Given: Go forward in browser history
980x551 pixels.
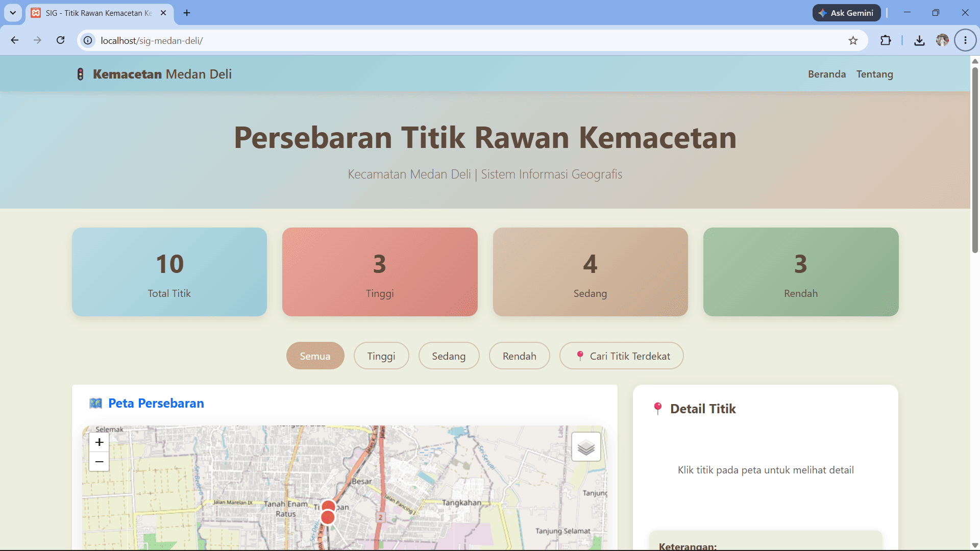Looking at the screenshot, I should point(37,40).
